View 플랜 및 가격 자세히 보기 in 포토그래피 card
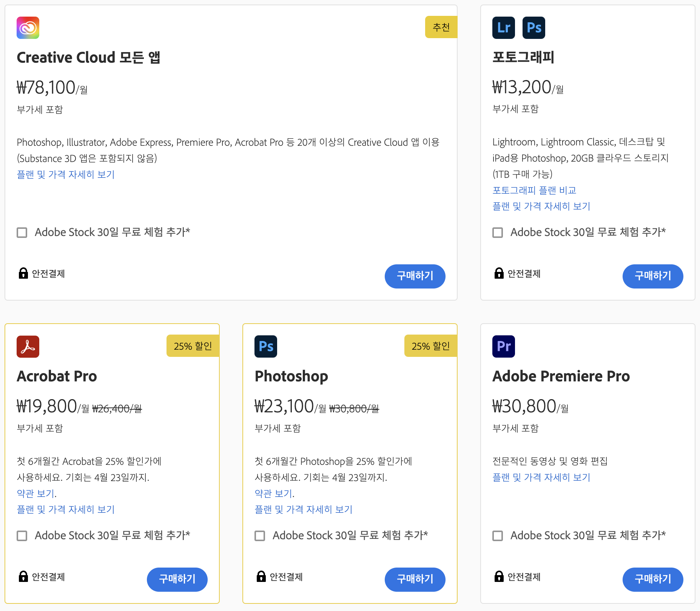700x611 pixels. (x=541, y=206)
